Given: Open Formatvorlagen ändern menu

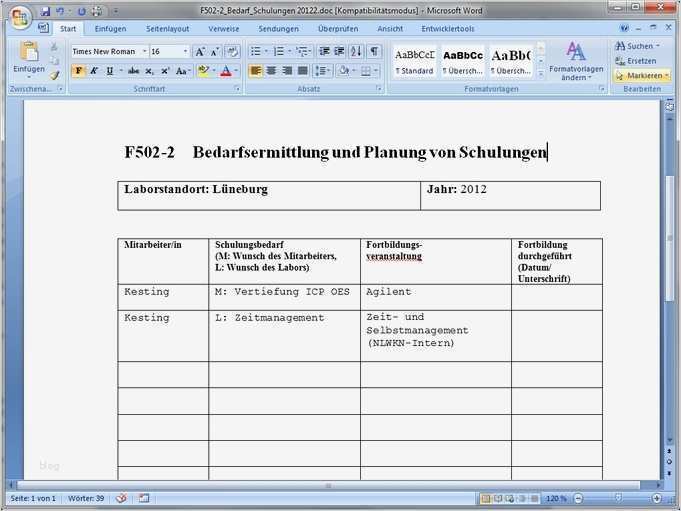Looking at the screenshot, I should [x=576, y=61].
